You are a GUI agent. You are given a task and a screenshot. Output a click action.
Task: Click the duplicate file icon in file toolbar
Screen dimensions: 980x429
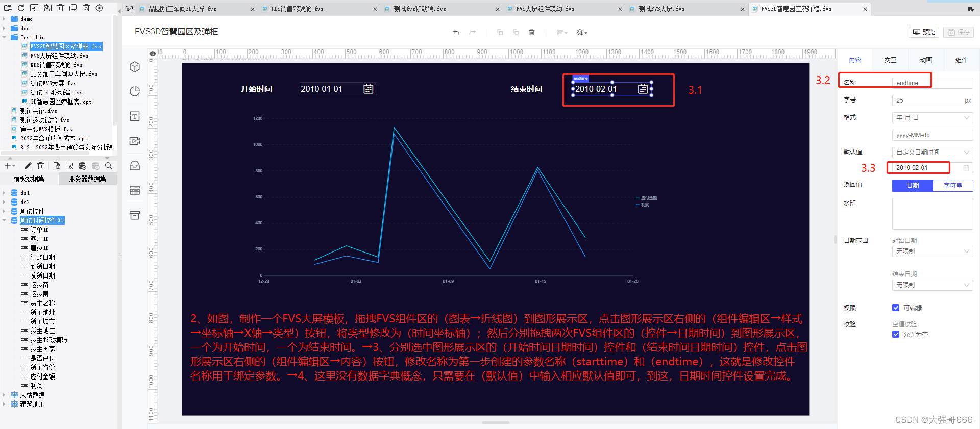[73, 8]
